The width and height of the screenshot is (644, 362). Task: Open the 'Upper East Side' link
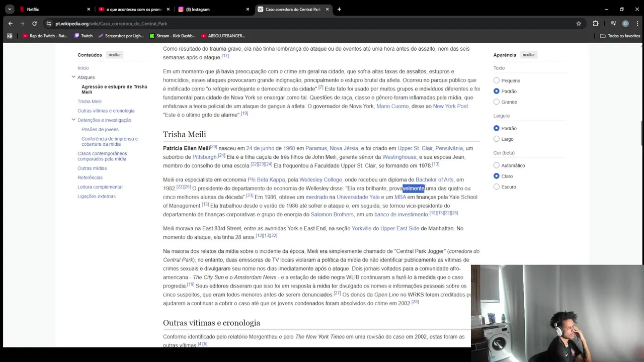point(399,228)
